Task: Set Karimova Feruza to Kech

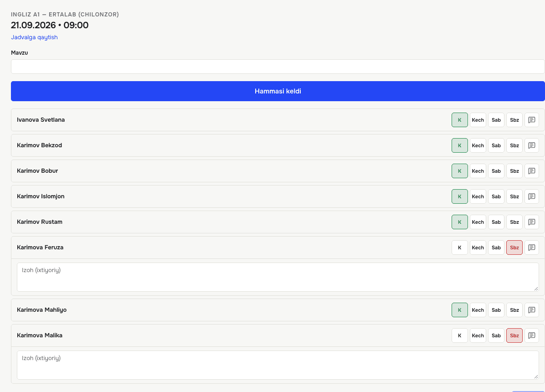Action: click(x=478, y=248)
